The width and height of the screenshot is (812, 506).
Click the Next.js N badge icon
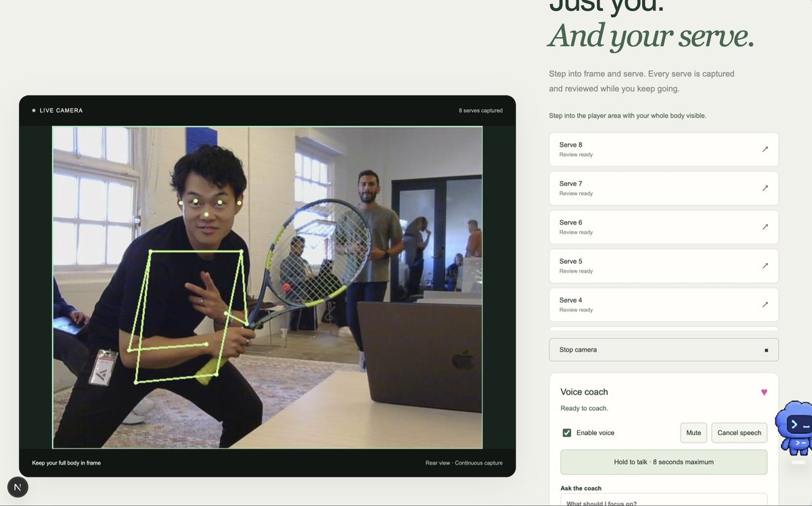coord(18,487)
